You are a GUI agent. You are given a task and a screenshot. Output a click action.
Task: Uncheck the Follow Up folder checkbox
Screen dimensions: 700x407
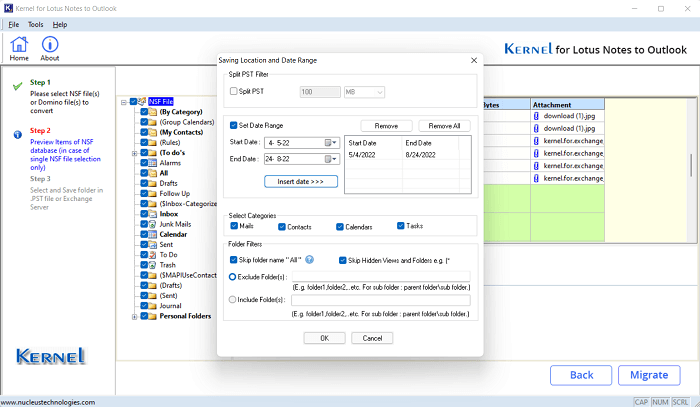144,193
